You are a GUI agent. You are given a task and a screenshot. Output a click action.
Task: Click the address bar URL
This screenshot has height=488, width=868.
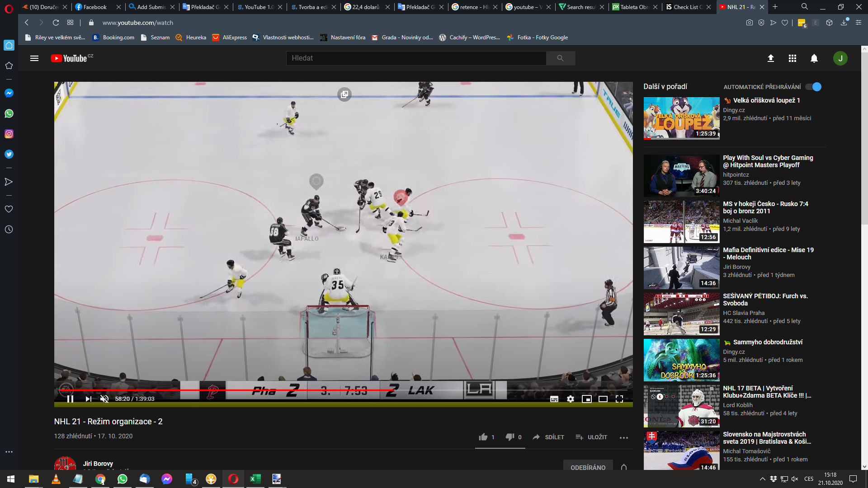point(137,23)
